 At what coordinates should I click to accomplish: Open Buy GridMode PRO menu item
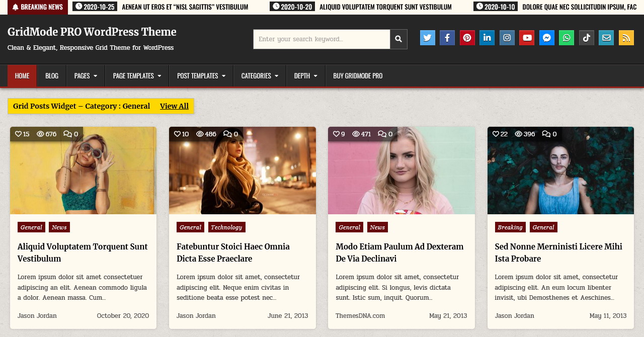click(358, 75)
